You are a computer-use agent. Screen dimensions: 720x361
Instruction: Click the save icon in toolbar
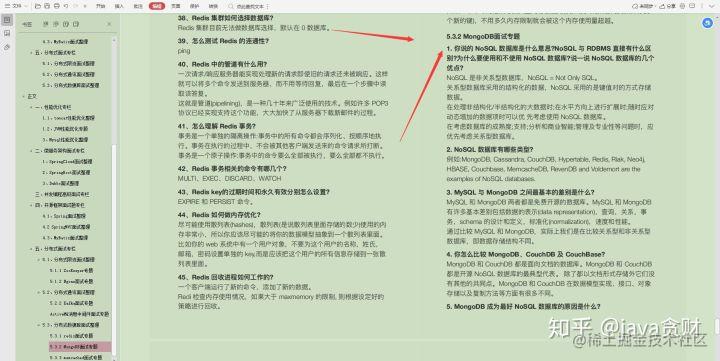(x=47, y=6)
